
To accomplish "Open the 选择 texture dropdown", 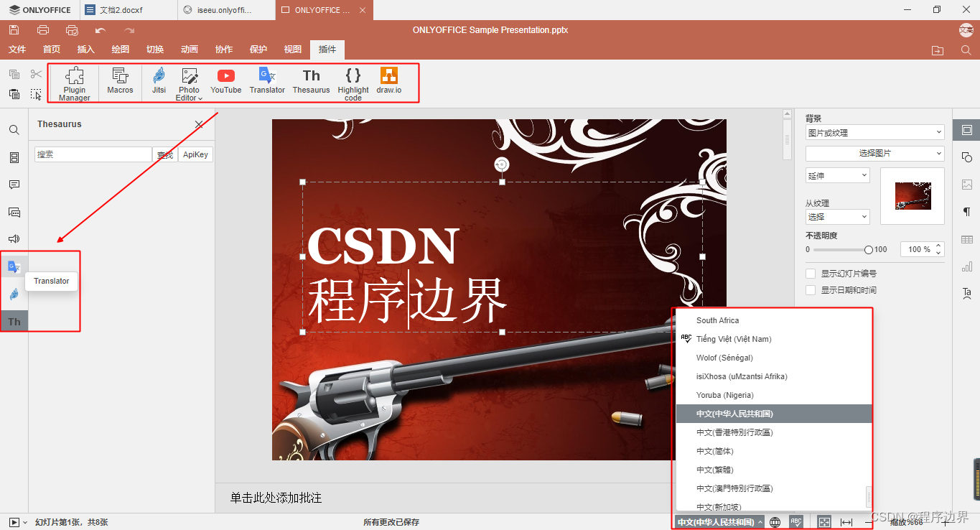I will pos(837,216).
